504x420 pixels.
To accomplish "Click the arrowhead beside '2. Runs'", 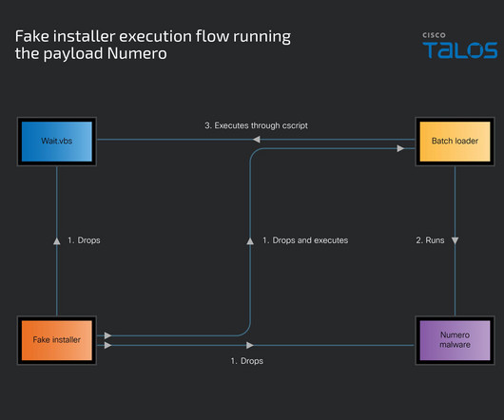I will 455,240.
